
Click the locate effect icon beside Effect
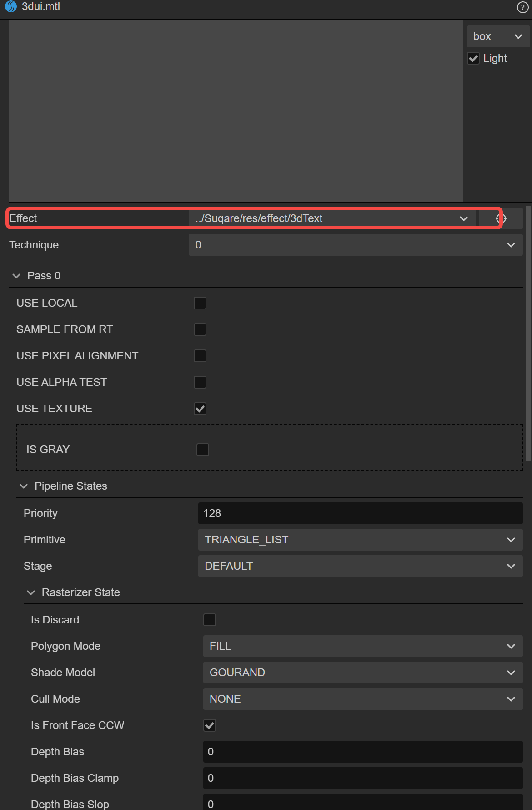tap(501, 218)
